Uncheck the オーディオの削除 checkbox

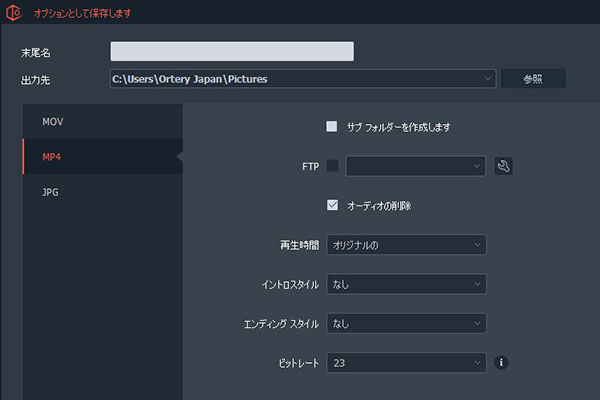click(332, 205)
